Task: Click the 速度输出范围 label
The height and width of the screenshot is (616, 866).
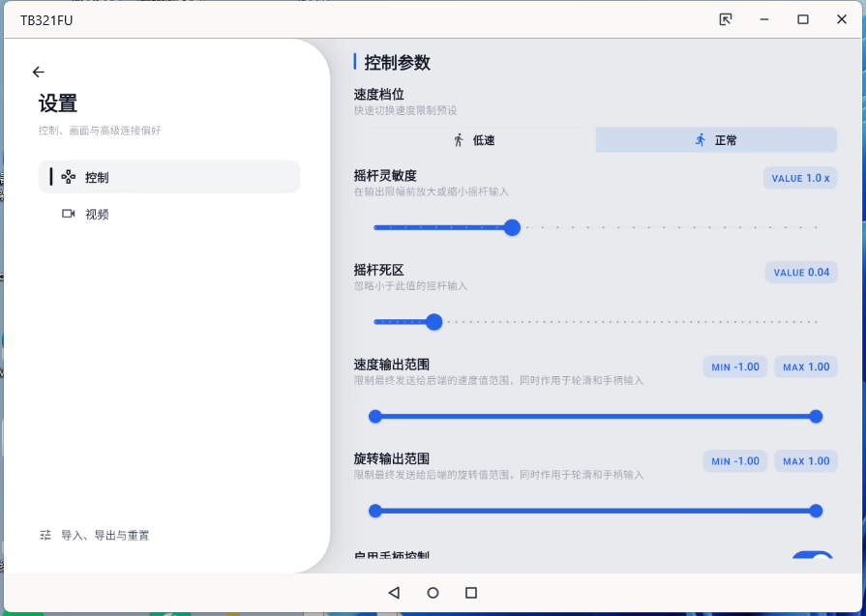Action: click(392, 365)
